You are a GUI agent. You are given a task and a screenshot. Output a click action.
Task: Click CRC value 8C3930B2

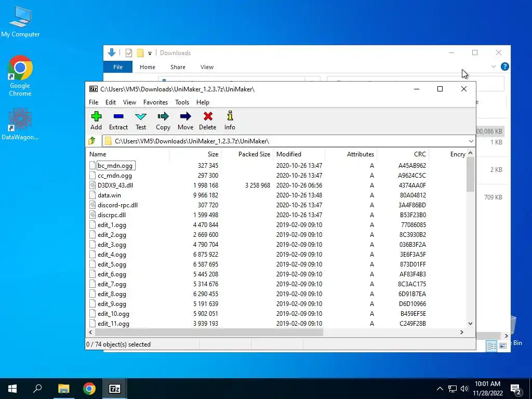(x=413, y=235)
